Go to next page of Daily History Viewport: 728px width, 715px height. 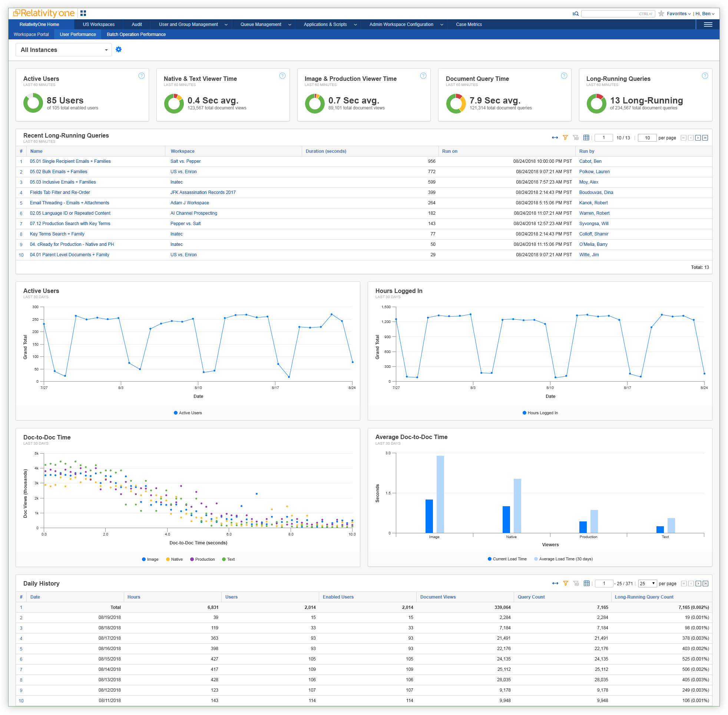coord(698,583)
